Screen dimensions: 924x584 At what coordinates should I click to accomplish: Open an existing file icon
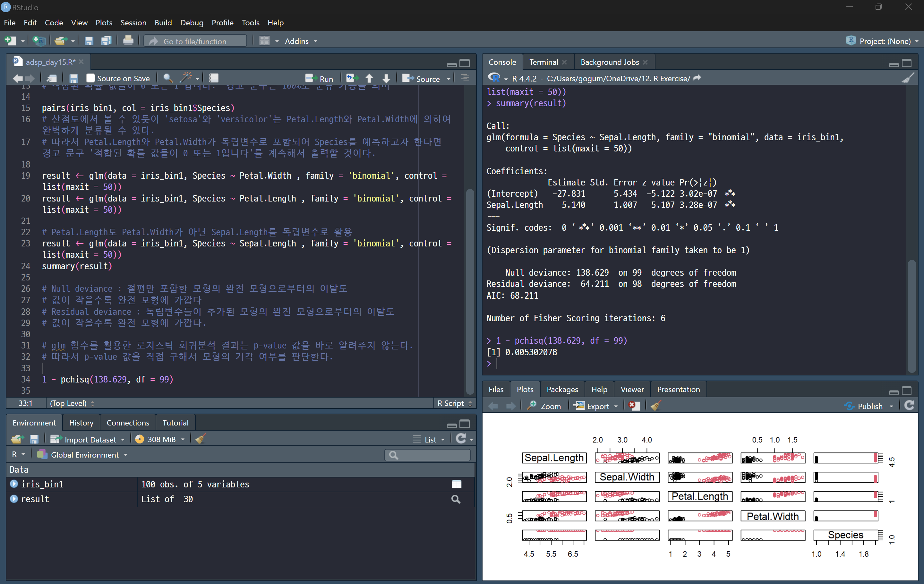pos(60,41)
